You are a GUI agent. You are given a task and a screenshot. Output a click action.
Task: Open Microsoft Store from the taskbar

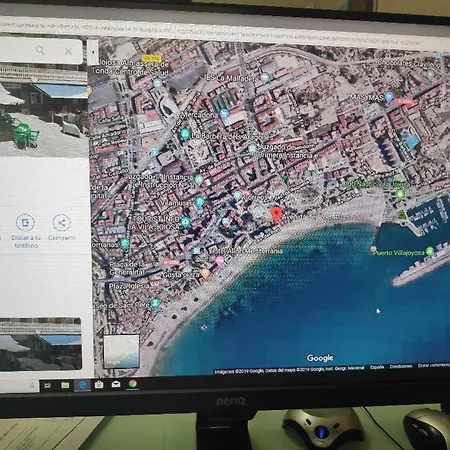99,385
